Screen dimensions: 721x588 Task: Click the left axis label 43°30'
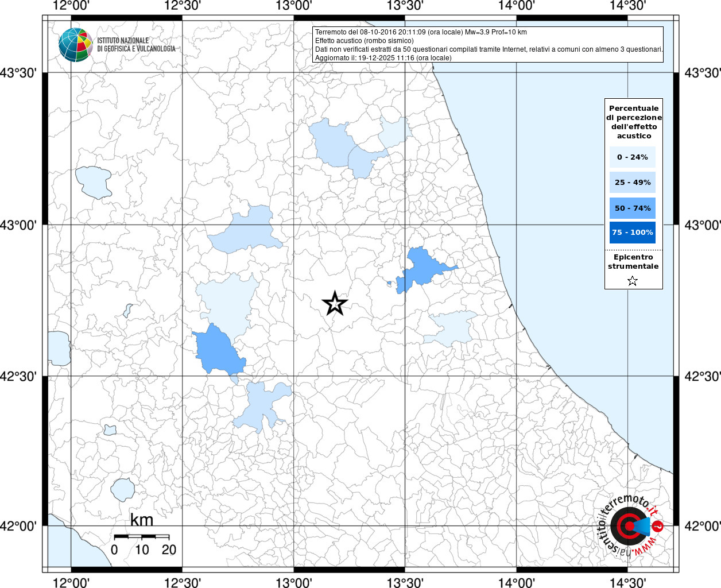coord(18,73)
